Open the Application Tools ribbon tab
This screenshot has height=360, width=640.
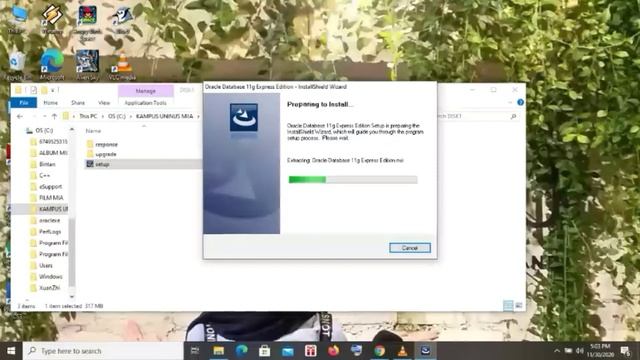coord(145,103)
